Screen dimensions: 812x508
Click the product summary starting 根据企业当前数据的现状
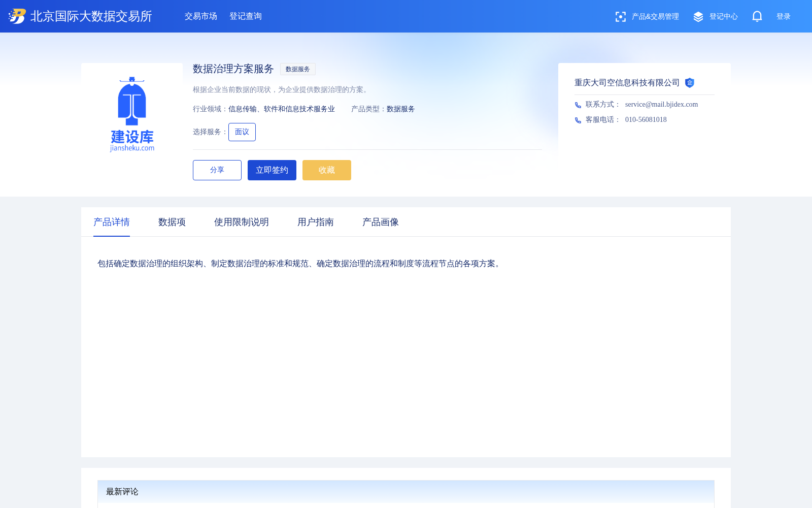coord(282,90)
